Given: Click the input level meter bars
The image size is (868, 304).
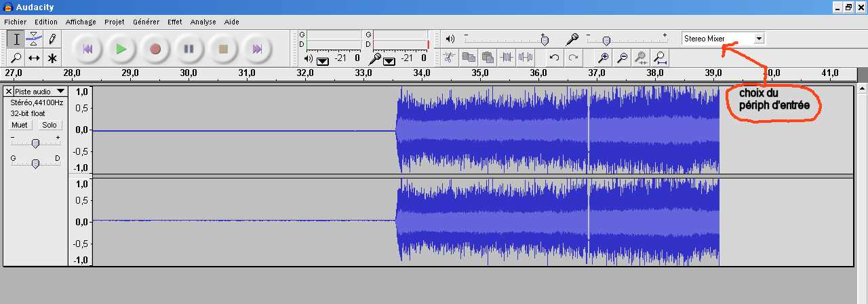Looking at the screenshot, I should click(x=400, y=39).
